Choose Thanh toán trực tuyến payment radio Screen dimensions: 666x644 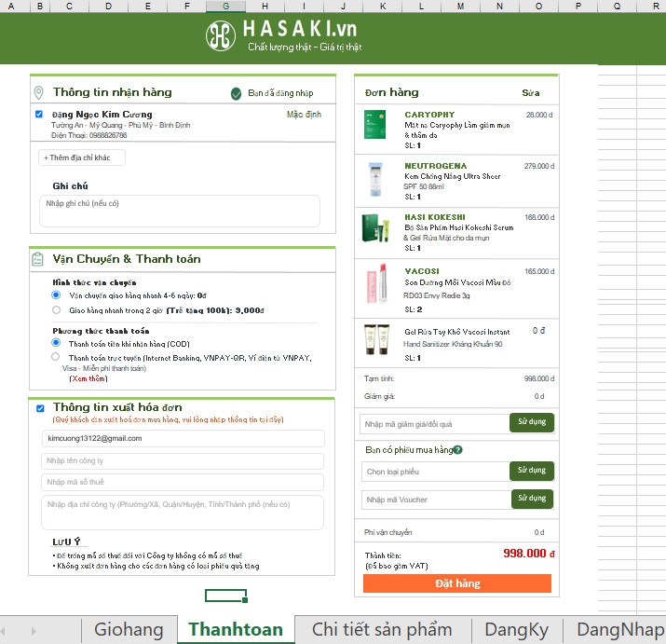(x=56, y=357)
